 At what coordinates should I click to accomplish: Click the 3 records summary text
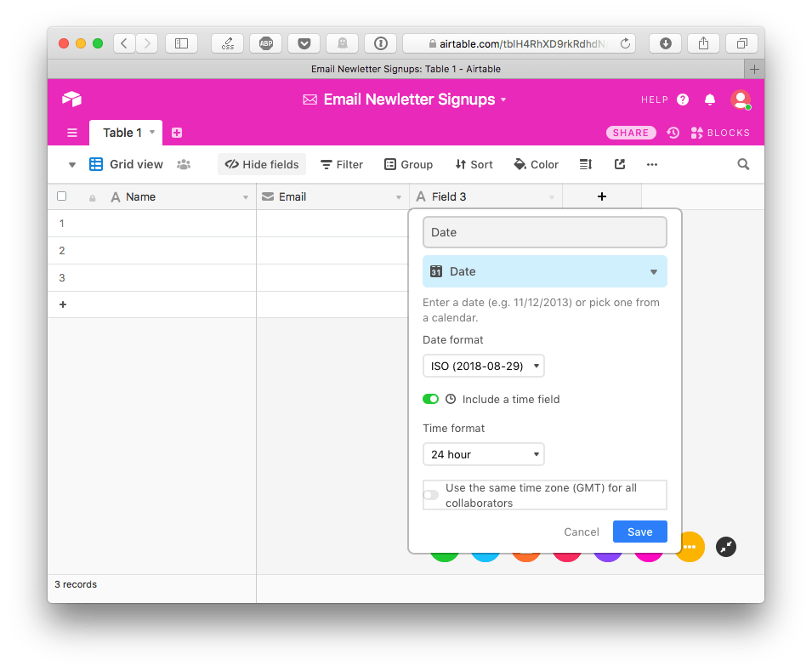point(76,584)
